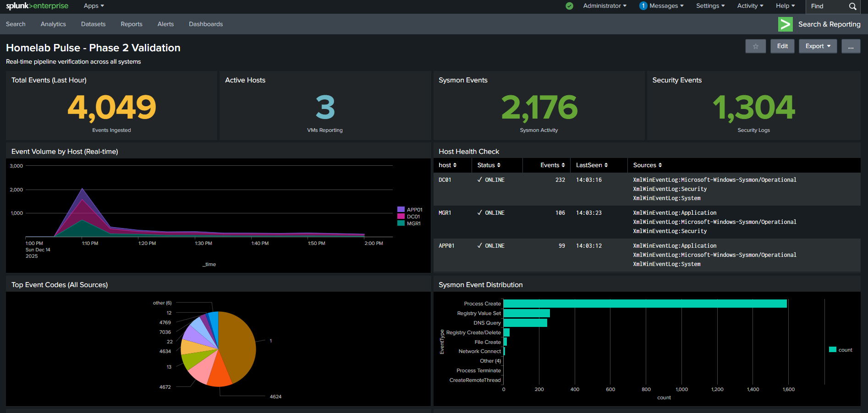Open the Export dropdown
The image size is (868, 413).
(x=818, y=46)
